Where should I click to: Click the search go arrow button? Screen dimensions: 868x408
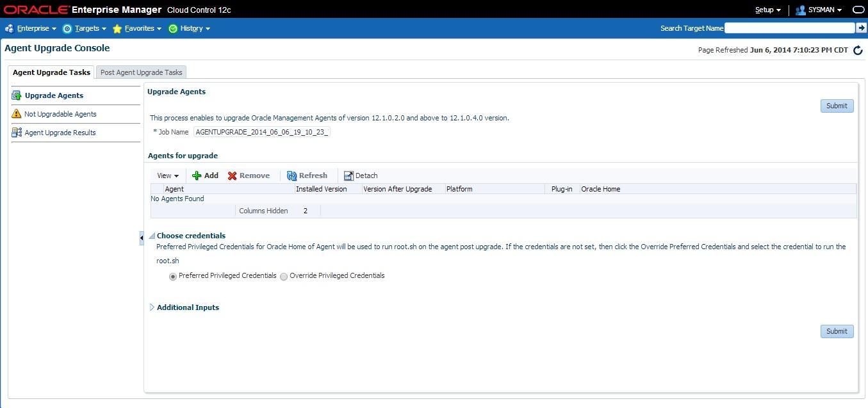862,28
